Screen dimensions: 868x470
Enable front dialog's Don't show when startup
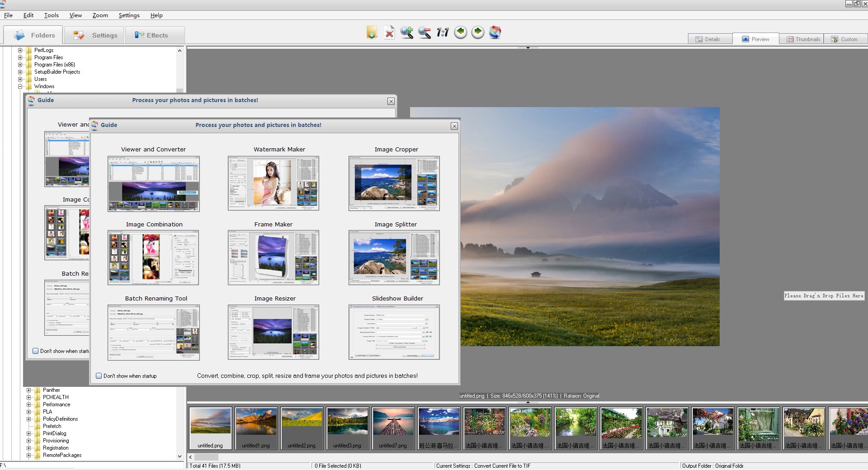click(99, 376)
